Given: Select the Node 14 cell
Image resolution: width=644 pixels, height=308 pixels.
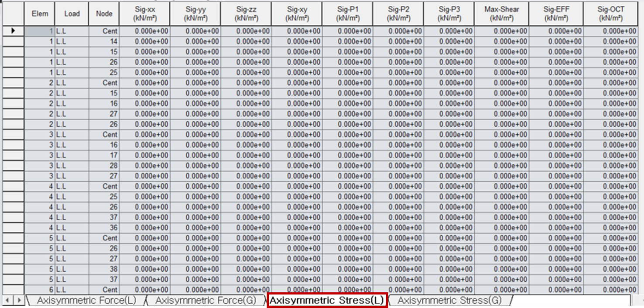Looking at the screenshot, I should pyautogui.click(x=104, y=41).
